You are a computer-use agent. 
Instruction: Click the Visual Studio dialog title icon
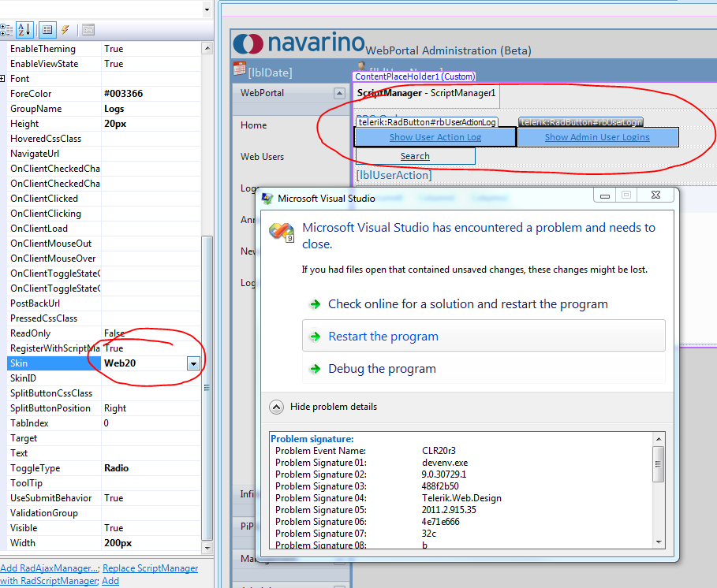(x=267, y=199)
